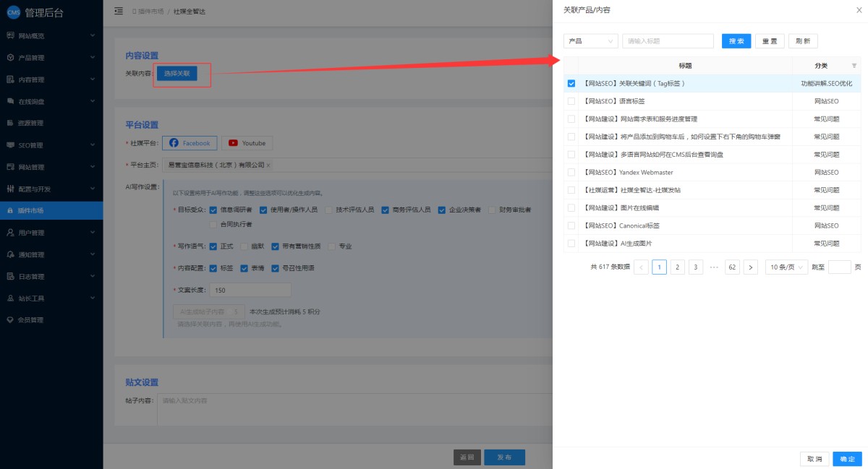Image resolution: width=868 pixels, height=469 pixels.
Task: Click the 选择关联 button
Action: [x=177, y=74]
